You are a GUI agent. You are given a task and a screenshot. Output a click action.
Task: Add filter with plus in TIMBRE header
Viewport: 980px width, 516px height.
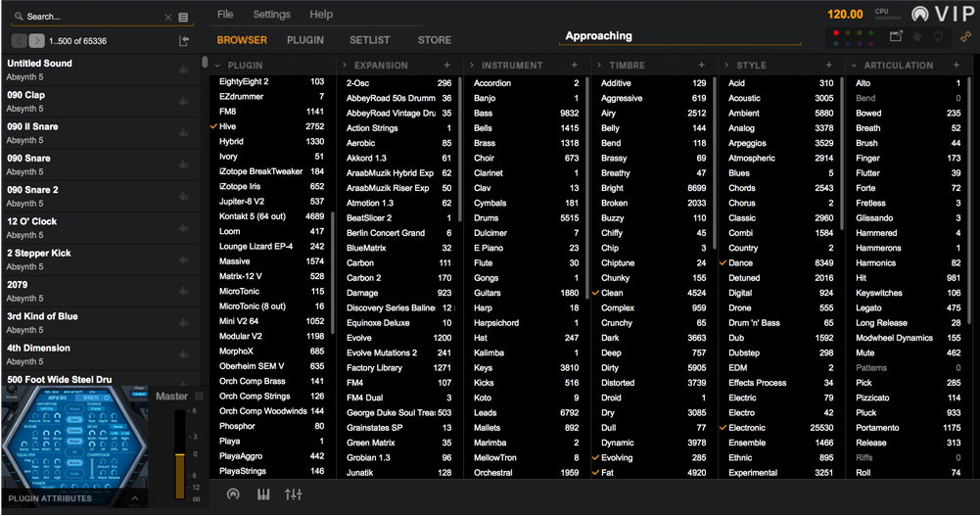(701, 65)
